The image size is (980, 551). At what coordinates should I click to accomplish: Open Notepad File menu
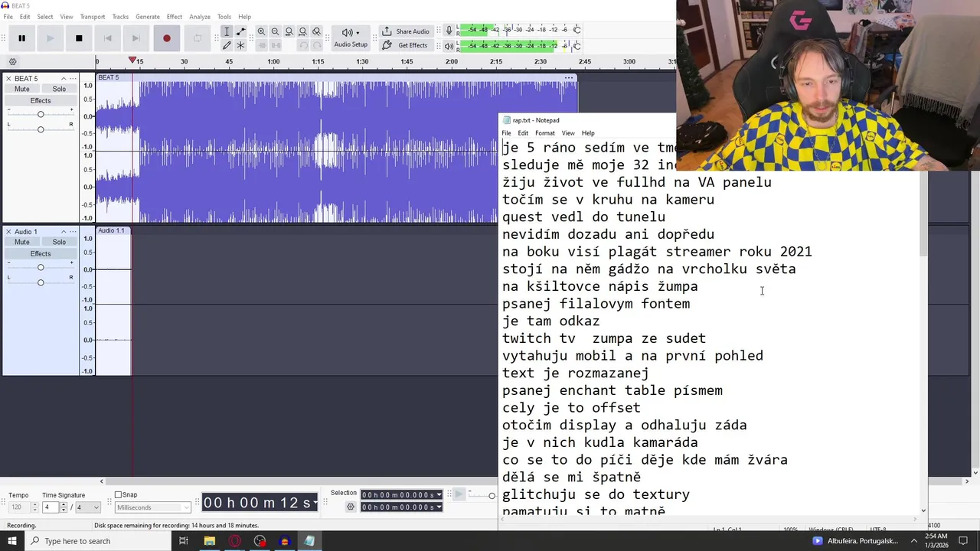click(506, 133)
